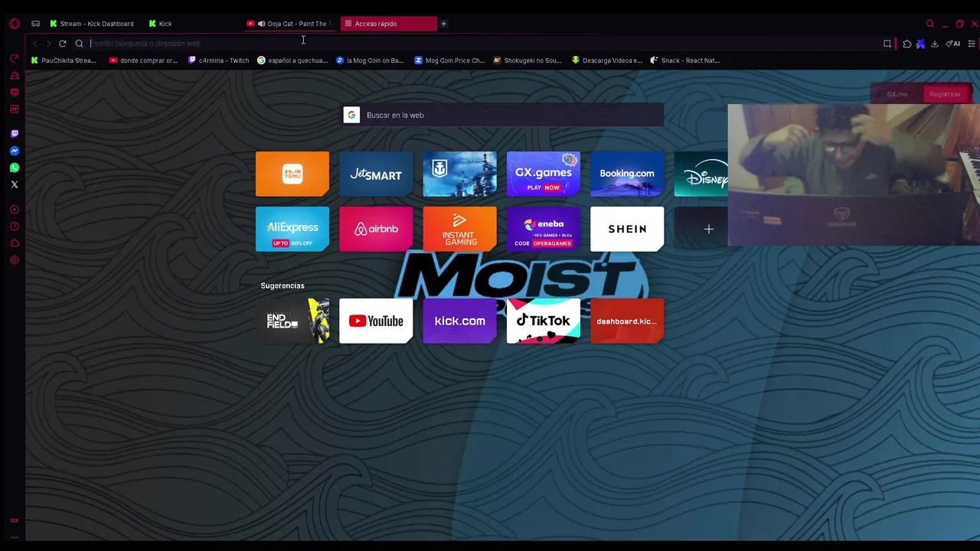This screenshot has height=551, width=980.
Task: Take a snapshot with the capture icon
Action: [x=887, y=44]
